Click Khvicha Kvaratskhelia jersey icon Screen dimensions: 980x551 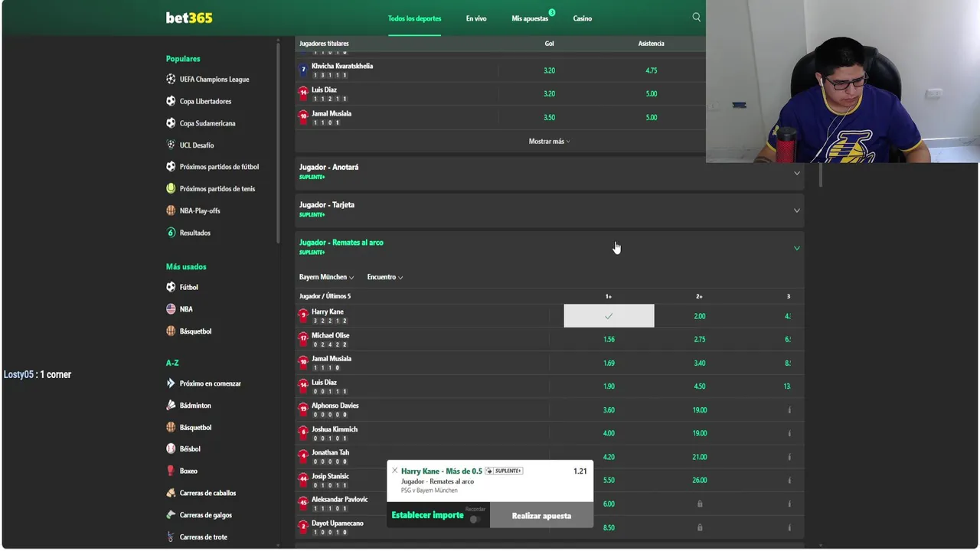303,70
